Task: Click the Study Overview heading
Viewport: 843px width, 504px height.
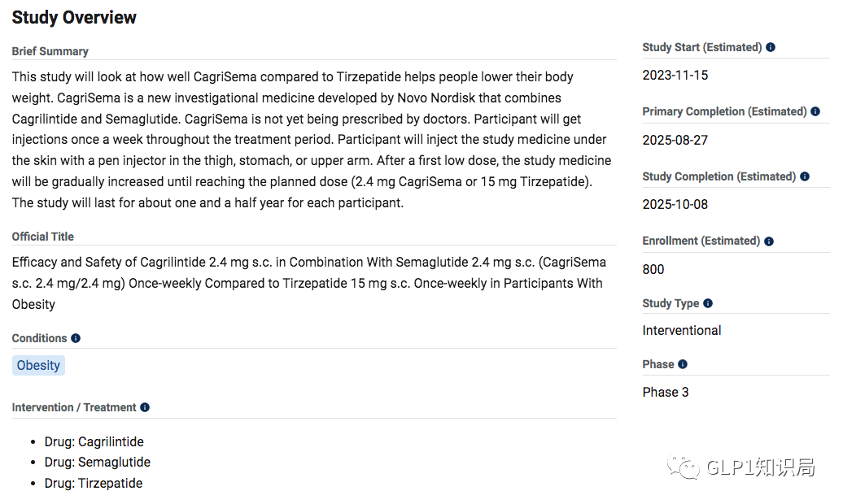Action: (74, 17)
